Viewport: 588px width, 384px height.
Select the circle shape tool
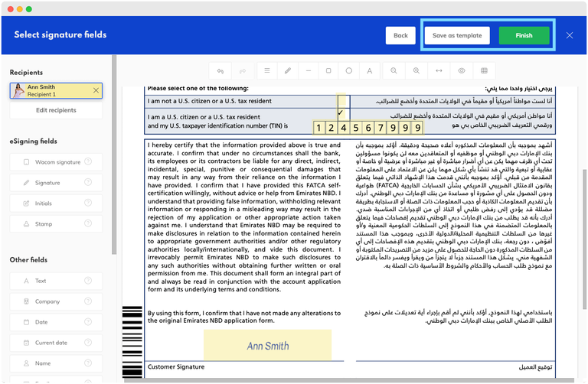pyautogui.click(x=349, y=70)
